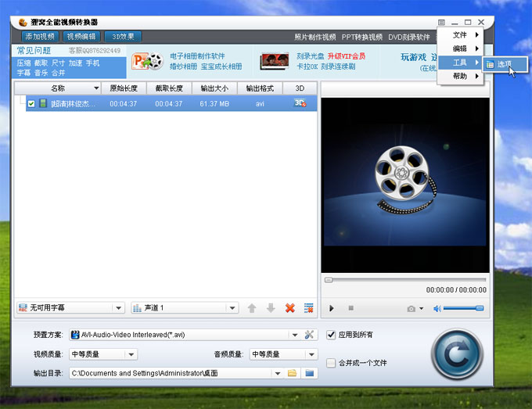Viewport: 532px width, 409px height.
Task: Click the 输出格式 column header
Action: pyautogui.click(x=260, y=88)
